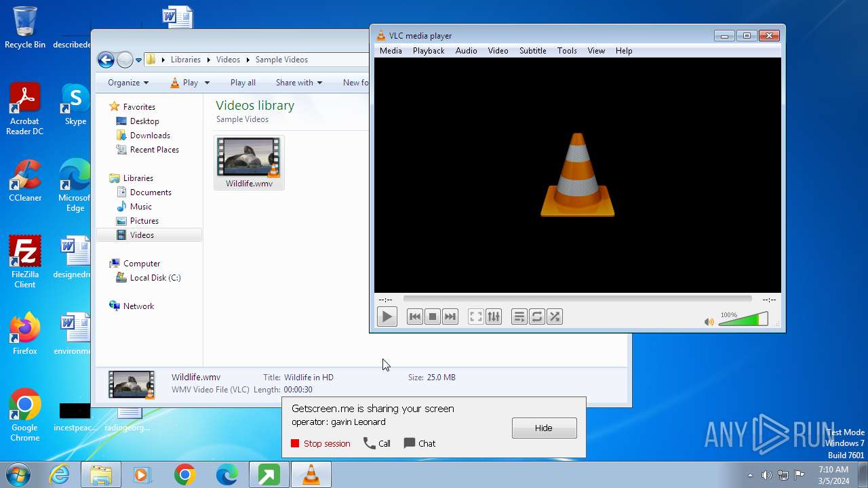This screenshot has width=868, height=488.
Task: Click VLC previous media button
Action: [x=415, y=317]
